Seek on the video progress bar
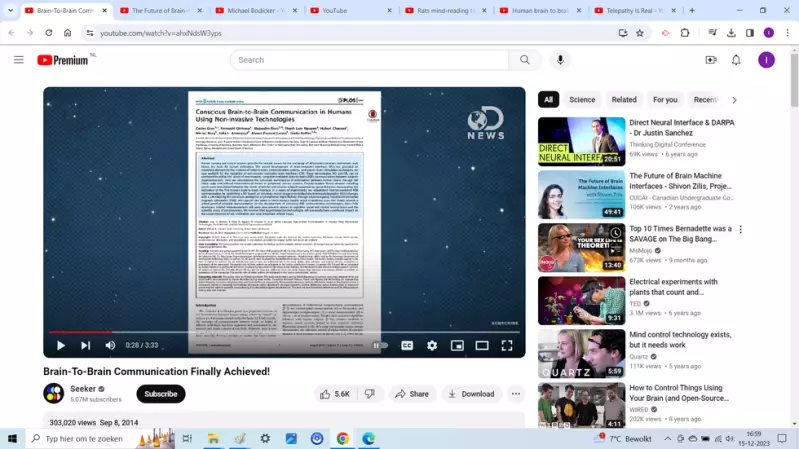The width and height of the screenshot is (799, 449). [284, 332]
